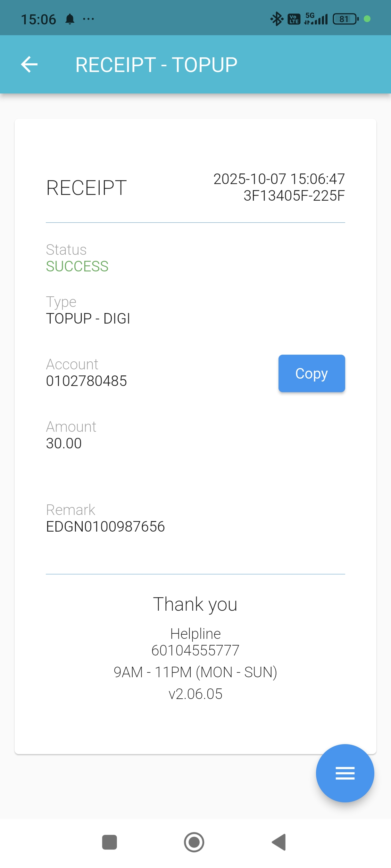Image resolution: width=391 pixels, height=868 pixels.
Task: Open the floating hamburger menu button
Action: pyautogui.click(x=345, y=773)
